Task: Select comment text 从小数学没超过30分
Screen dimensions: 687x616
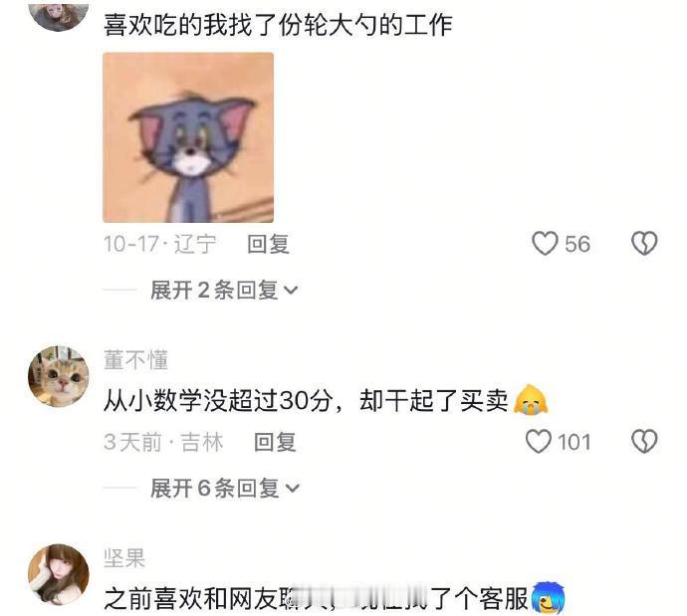Action: coord(217,400)
